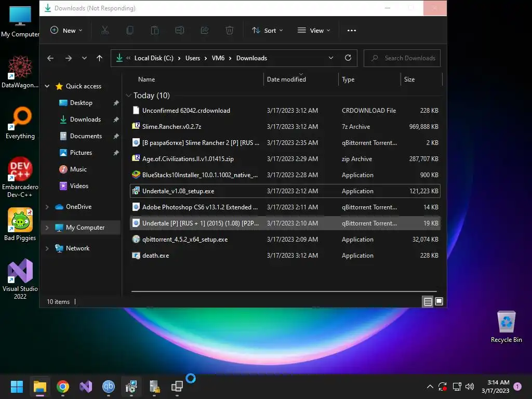The height and width of the screenshot is (399, 532).
Task: Select Age.of.Civilizations.II.v1.01415.zip file
Action: click(x=285, y=159)
